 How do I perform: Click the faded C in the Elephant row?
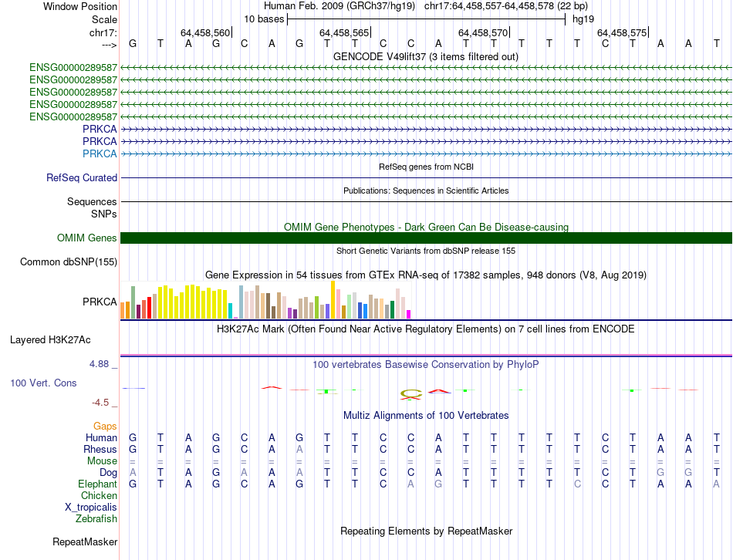[577, 484]
